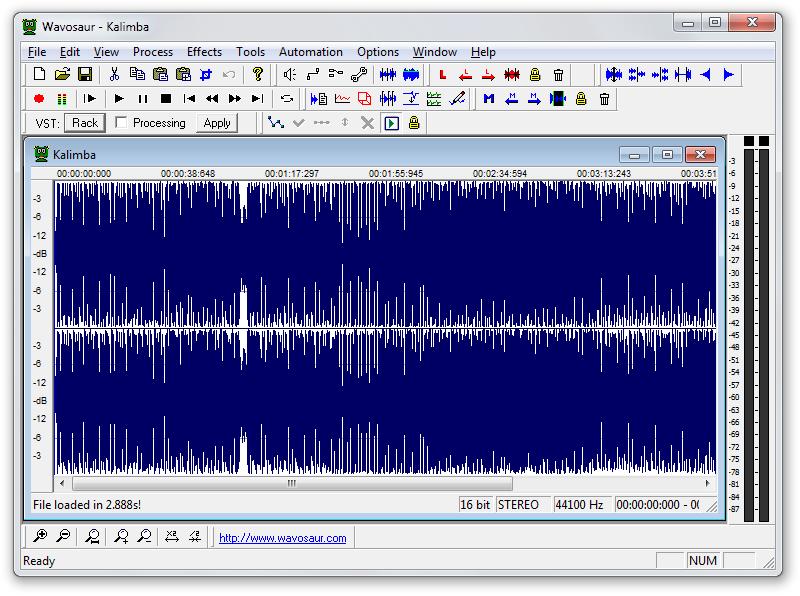800x596 pixels.
Task: Click the solid blue right triangle icon
Action: (x=729, y=74)
